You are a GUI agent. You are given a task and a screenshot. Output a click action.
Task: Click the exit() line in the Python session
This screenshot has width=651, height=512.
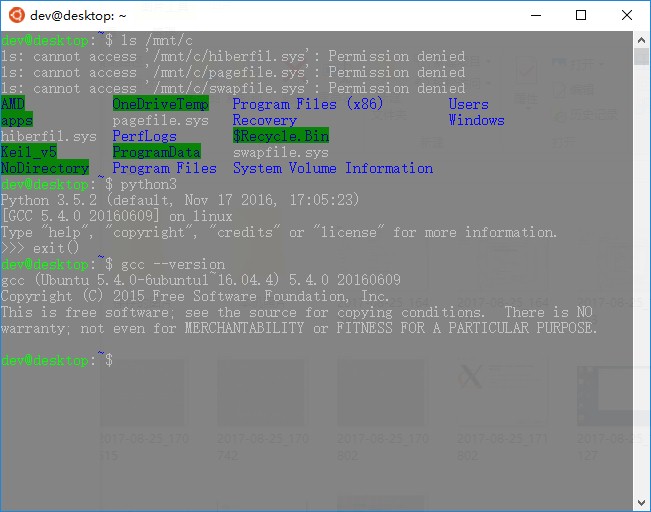tap(53, 248)
